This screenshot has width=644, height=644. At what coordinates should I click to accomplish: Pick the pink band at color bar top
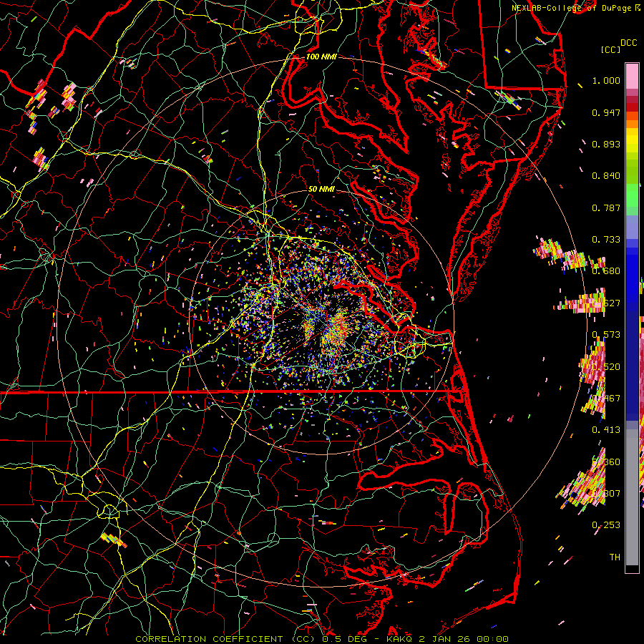[632, 76]
